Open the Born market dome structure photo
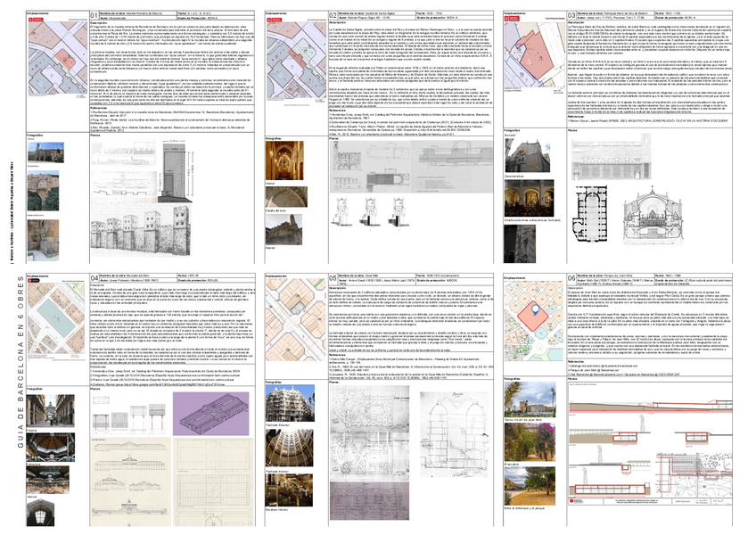This screenshot has width=756, height=535. tap(51, 448)
